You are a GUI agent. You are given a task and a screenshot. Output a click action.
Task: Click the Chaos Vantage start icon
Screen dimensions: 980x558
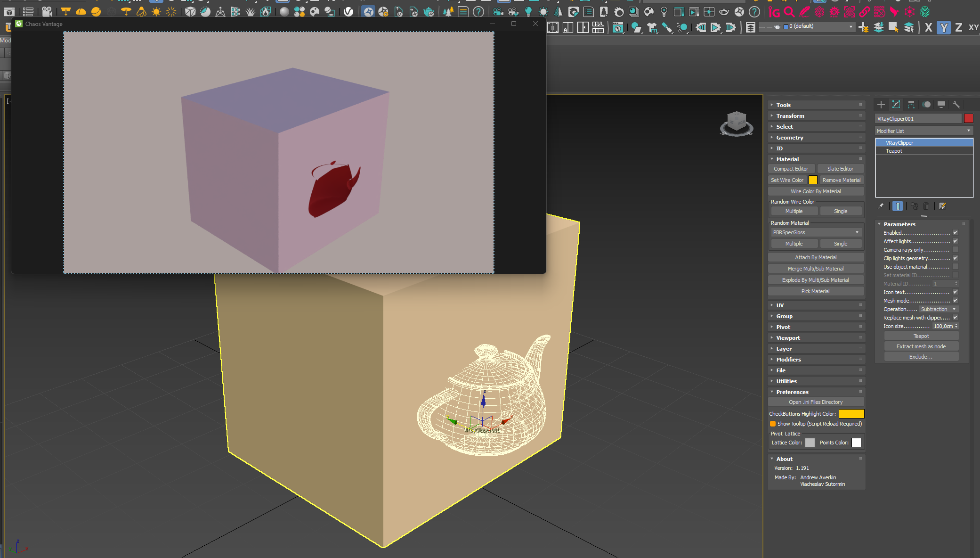[369, 12]
